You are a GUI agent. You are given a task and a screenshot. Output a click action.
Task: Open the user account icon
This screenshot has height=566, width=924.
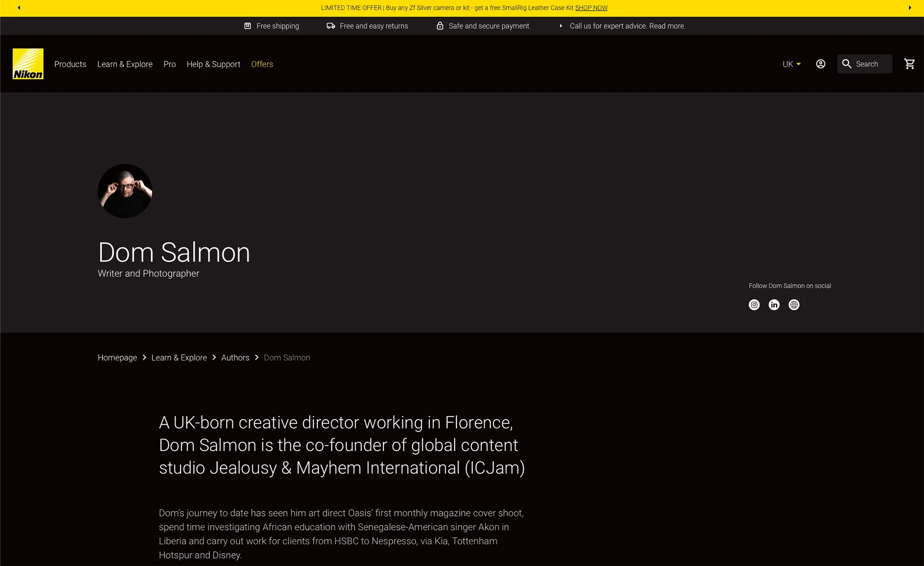point(821,64)
